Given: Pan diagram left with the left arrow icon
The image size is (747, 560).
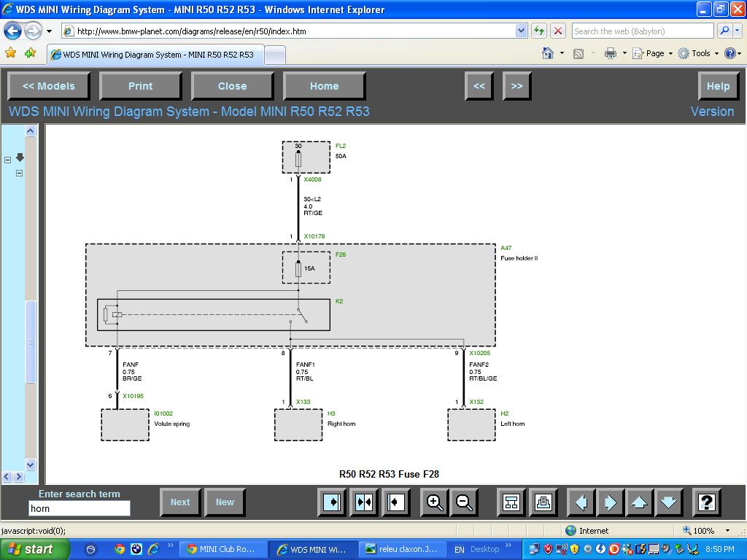Looking at the screenshot, I should tap(581, 502).
